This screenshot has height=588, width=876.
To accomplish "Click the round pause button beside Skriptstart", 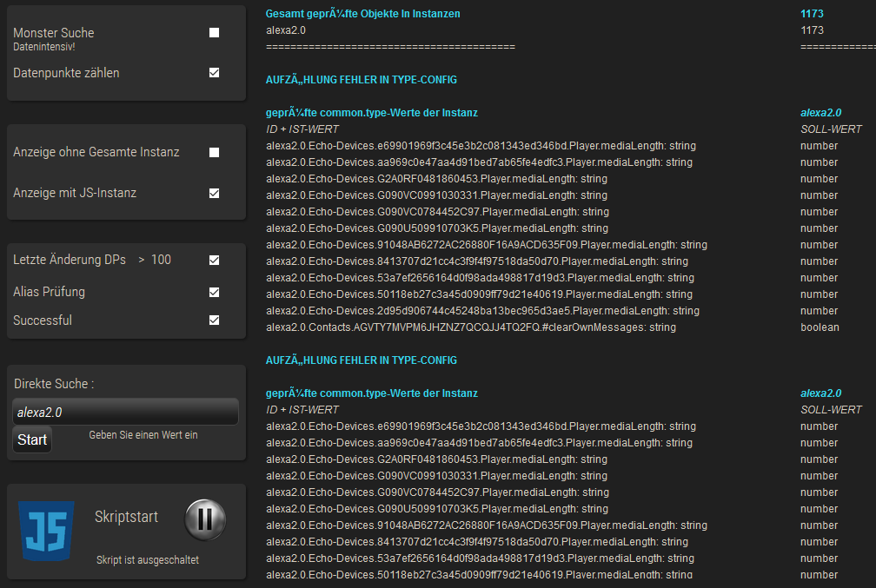I will click(205, 520).
